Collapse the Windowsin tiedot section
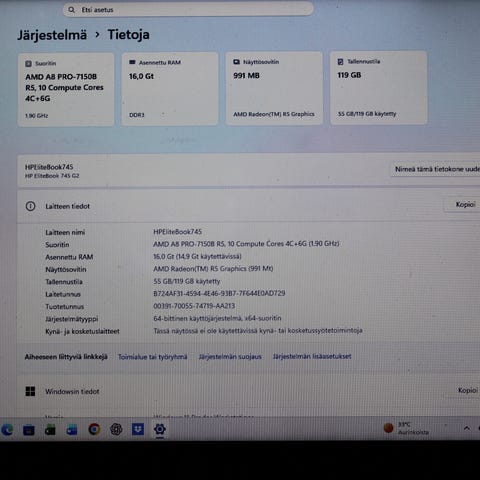This screenshot has width=480, height=480. click(x=248, y=391)
